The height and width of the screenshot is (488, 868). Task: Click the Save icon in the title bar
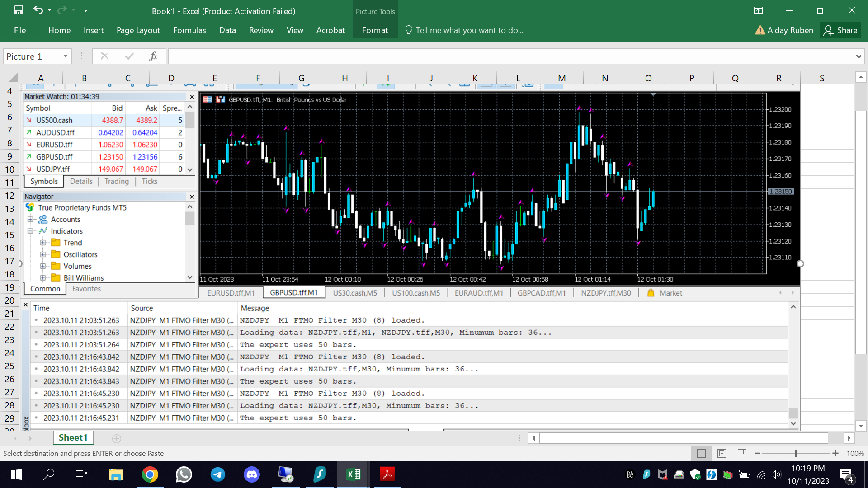pyautogui.click(x=19, y=10)
